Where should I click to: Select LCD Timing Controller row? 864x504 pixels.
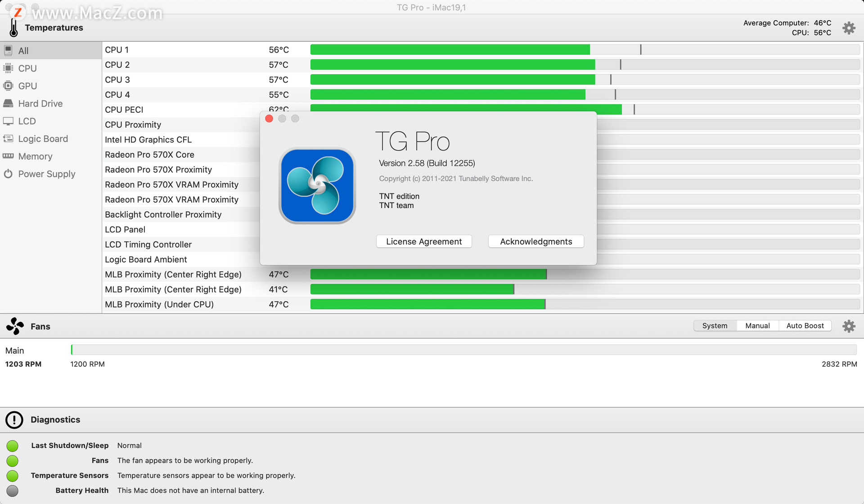(x=181, y=245)
